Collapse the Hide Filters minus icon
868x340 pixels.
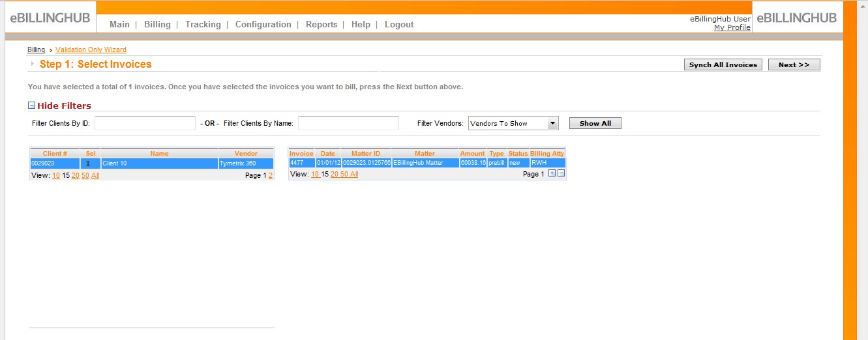pyautogui.click(x=31, y=106)
